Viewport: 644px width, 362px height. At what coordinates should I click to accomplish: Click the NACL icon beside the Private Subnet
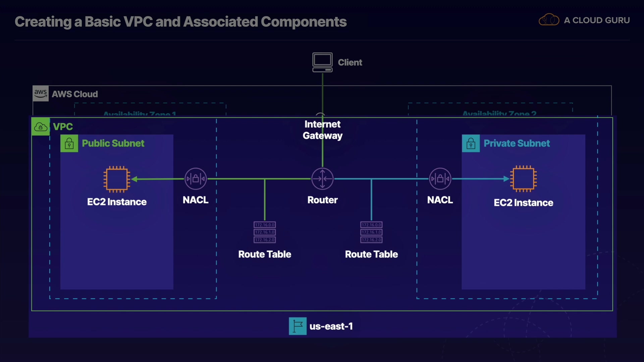(440, 179)
